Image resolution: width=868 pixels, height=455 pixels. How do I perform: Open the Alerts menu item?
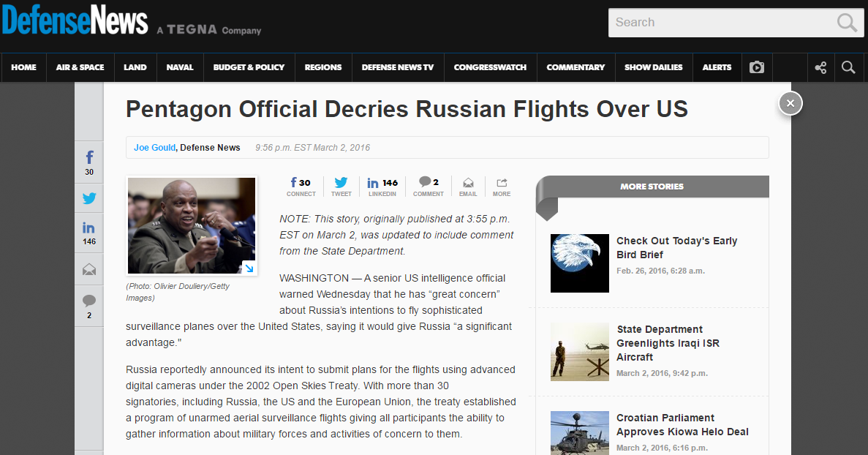click(x=717, y=67)
